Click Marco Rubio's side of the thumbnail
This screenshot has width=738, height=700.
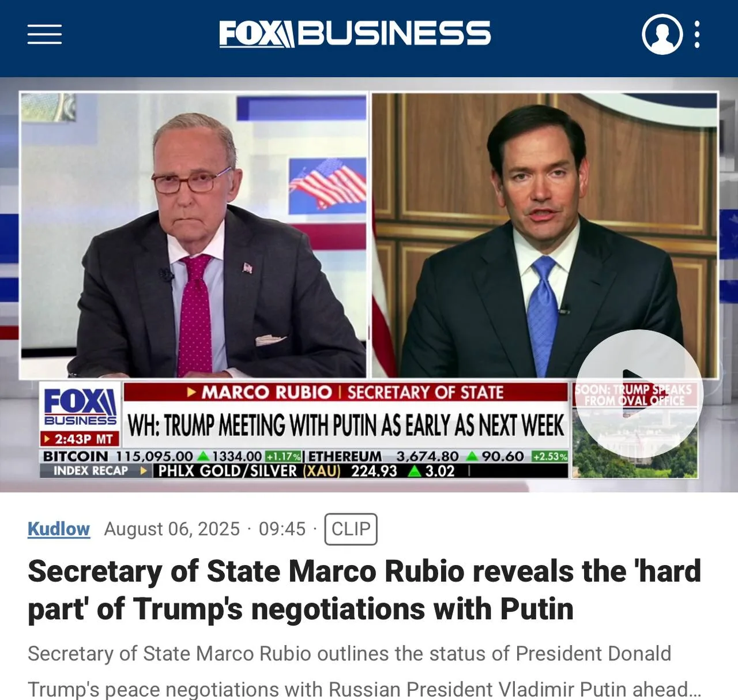click(x=545, y=235)
